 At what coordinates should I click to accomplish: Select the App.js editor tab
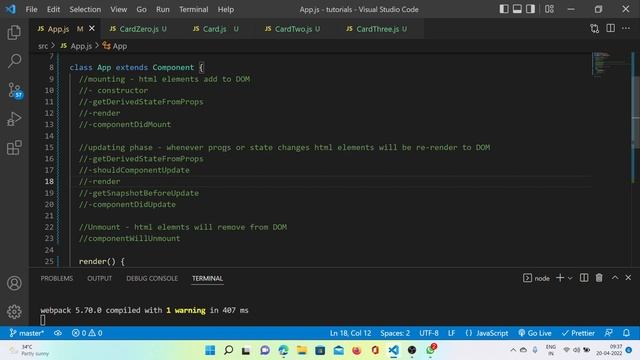tap(58, 29)
